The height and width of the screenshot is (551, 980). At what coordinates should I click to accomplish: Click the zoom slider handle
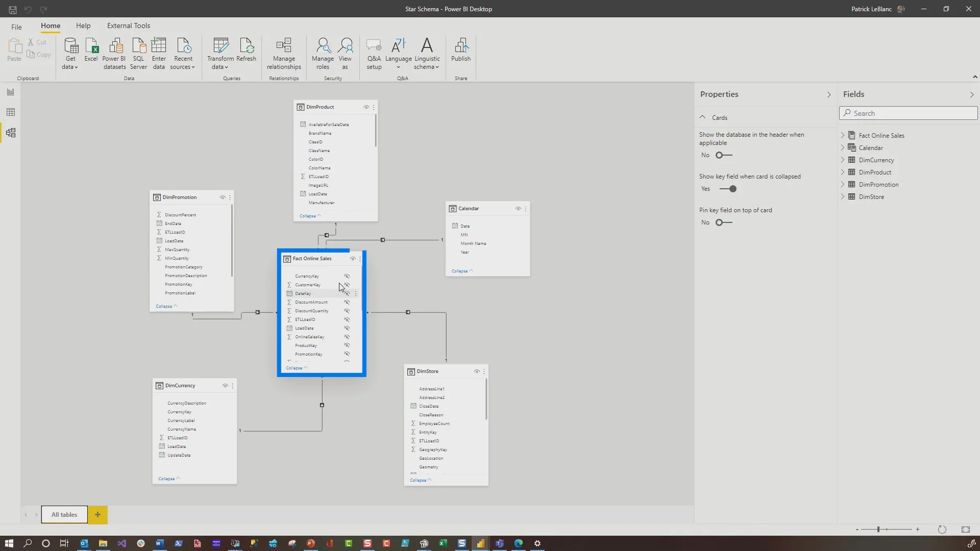[878, 530]
